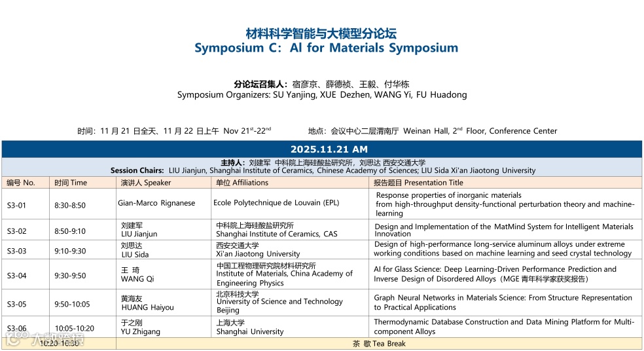Select speaker 'LIU Jianjun' in the table
Viewport: 644px width, 351px height.
139,234
